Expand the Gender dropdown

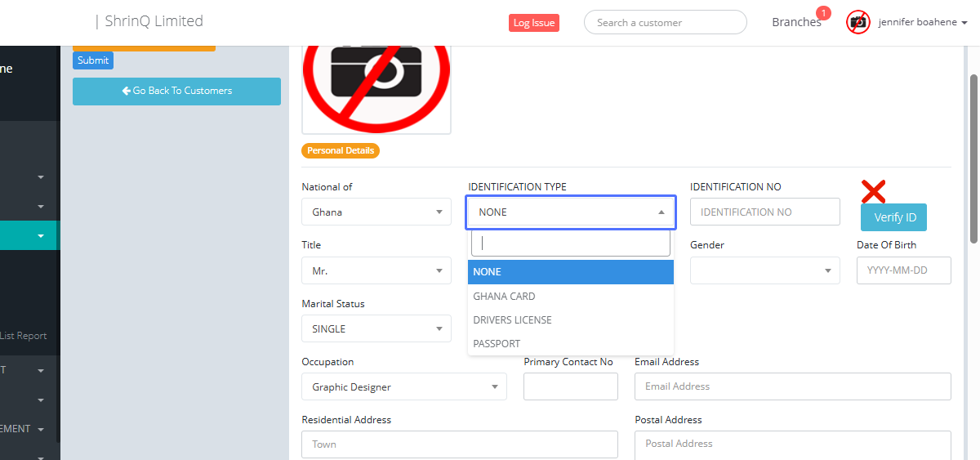tap(764, 270)
